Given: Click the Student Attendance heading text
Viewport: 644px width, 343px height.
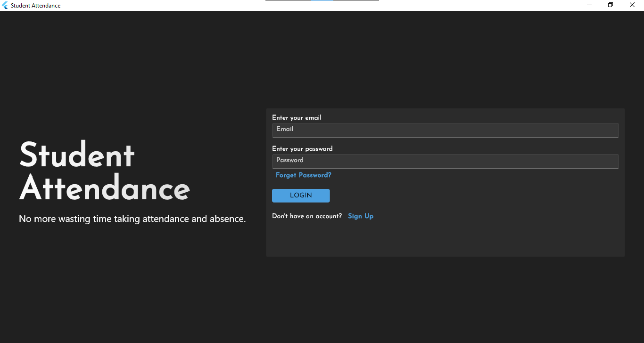Looking at the screenshot, I should (x=104, y=172).
